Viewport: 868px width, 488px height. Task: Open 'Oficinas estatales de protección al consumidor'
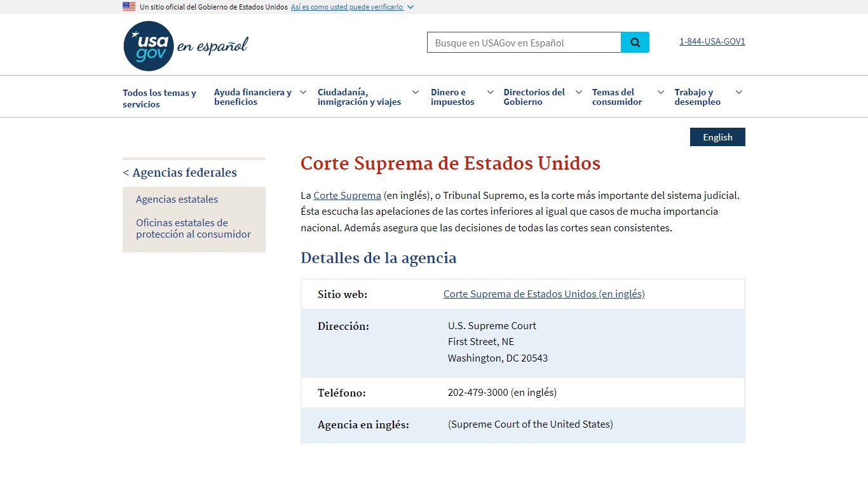tap(193, 228)
